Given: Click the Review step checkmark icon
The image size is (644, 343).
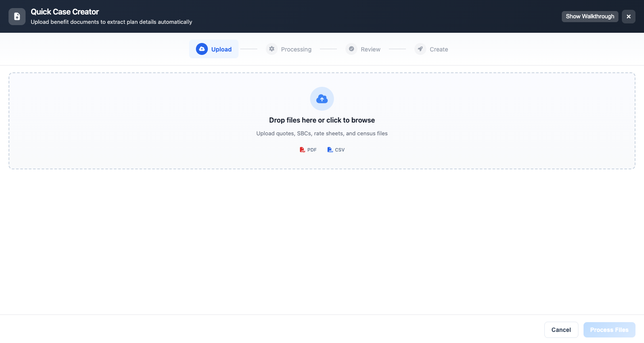Looking at the screenshot, I should click(351, 49).
